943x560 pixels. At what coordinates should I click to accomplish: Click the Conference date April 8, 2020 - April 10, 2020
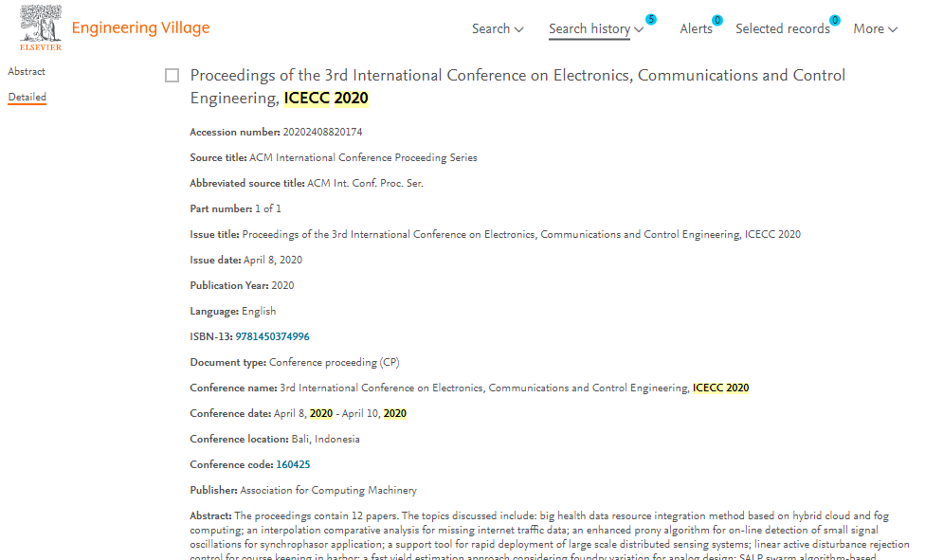[340, 414]
